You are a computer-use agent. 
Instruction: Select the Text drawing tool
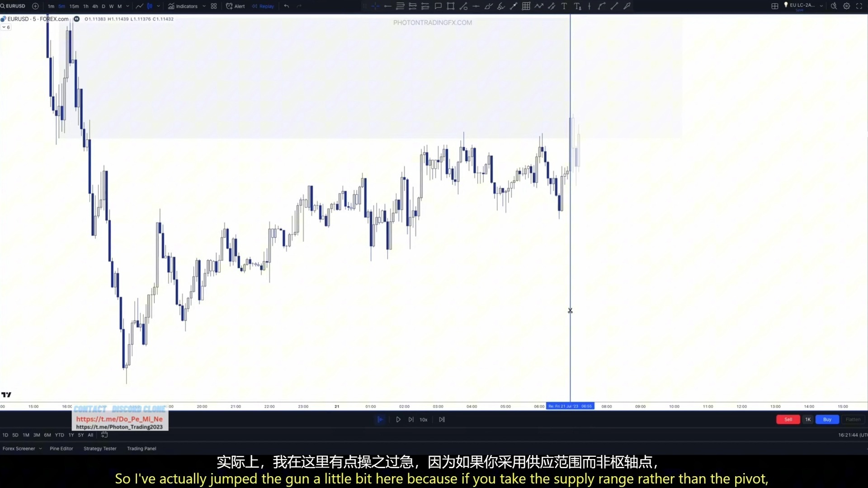(564, 6)
